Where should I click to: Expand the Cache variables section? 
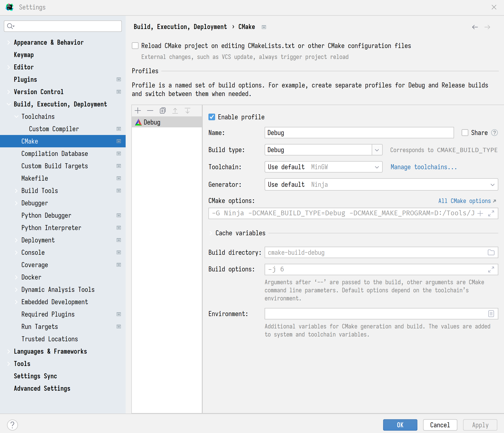click(x=211, y=233)
